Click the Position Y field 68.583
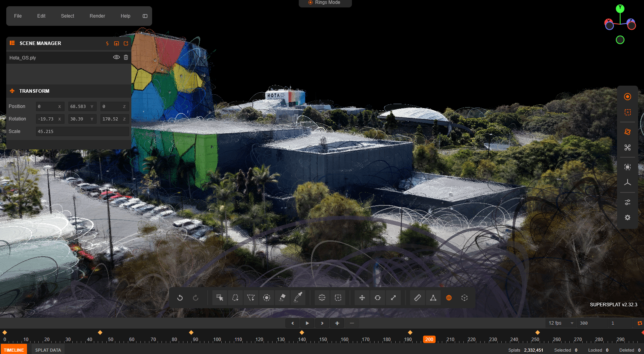 click(83, 106)
